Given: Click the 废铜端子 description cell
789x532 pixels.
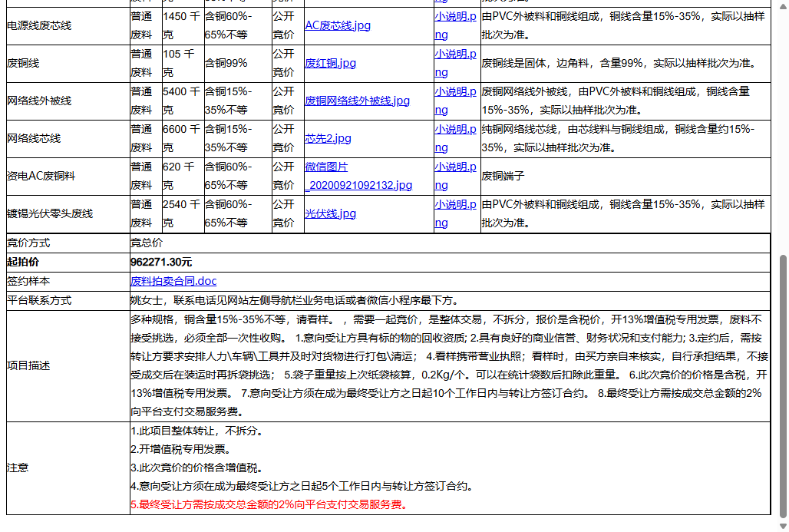Looking at the screenshot, I should [x=626, y=176].
